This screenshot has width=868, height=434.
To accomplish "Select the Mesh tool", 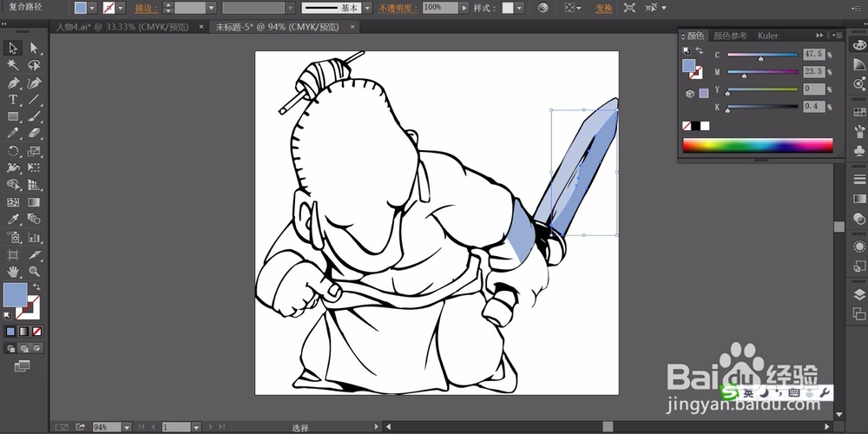I will (13, 202).
